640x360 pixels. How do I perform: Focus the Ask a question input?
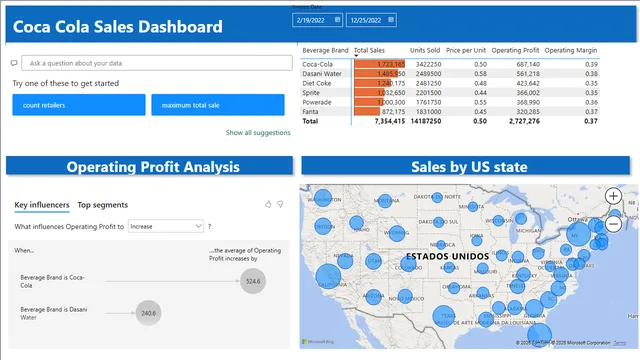(157, 63)
